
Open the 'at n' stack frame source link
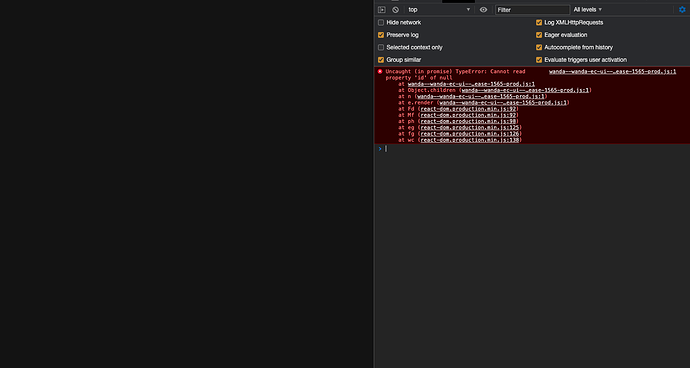point(481,96)
